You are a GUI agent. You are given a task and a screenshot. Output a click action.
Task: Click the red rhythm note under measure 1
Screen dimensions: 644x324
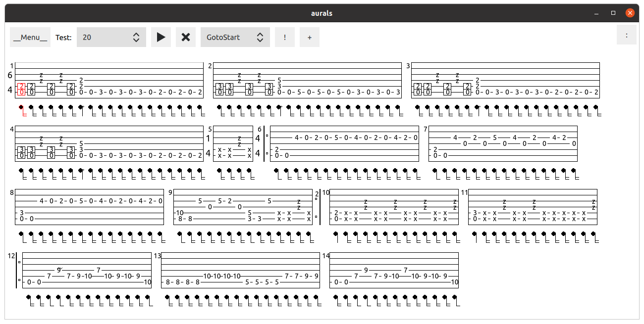point(22,111)
